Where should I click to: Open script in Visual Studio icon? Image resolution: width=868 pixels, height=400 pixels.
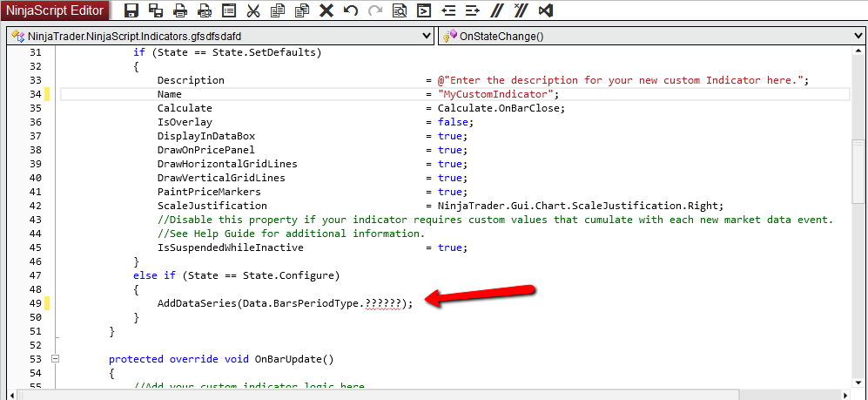click(x=546, y=10)
